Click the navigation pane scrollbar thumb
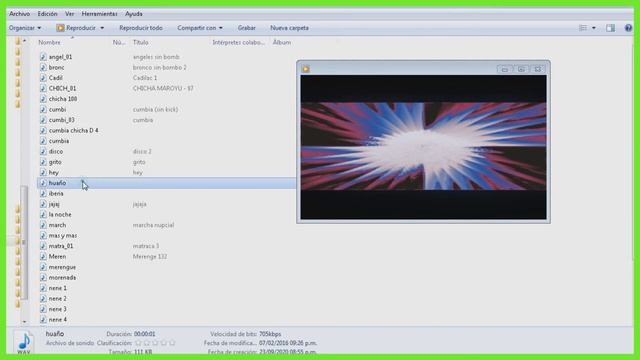 tap(24, 242)
